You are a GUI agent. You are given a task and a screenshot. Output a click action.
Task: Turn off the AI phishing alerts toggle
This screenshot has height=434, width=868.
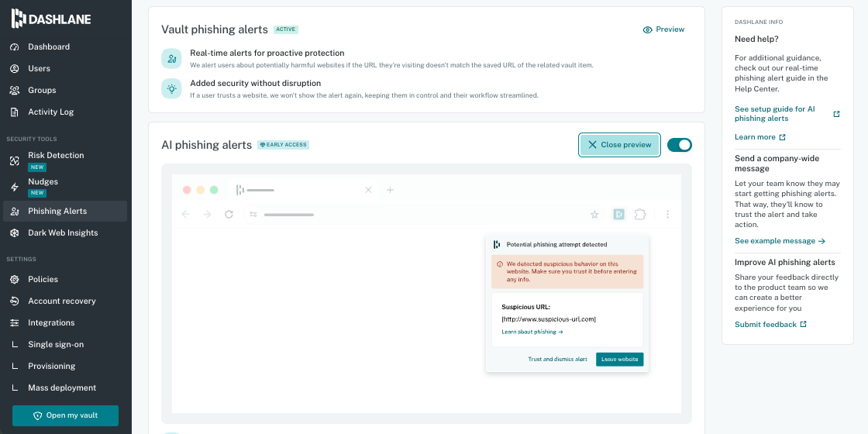point(679,145)
